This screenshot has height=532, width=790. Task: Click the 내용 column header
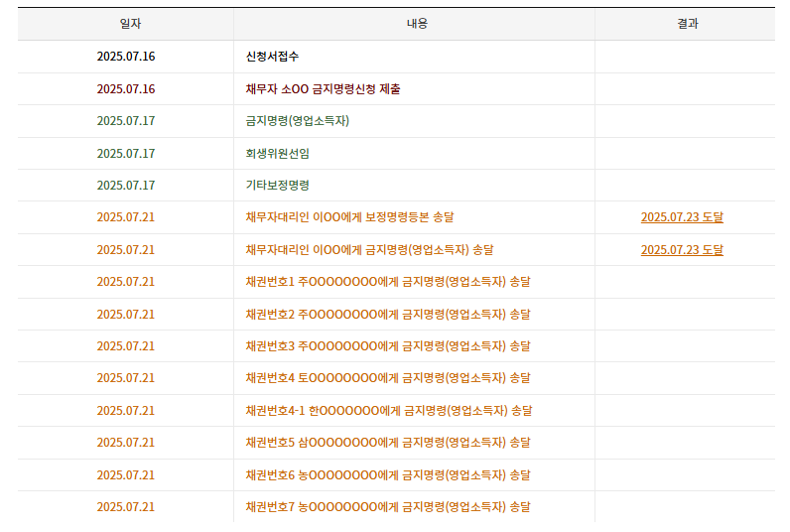[417, 24]
